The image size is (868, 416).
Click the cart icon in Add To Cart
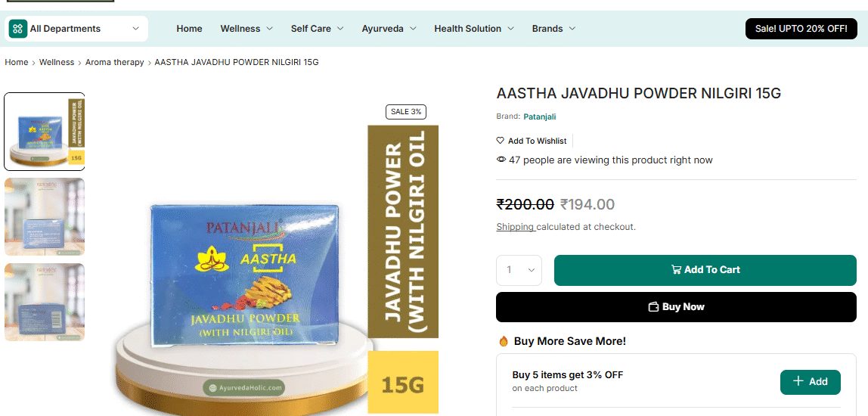(x=676, y=270)
